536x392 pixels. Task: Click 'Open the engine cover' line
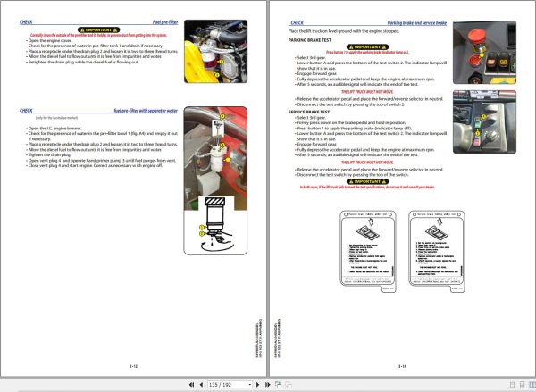[50, 40]
